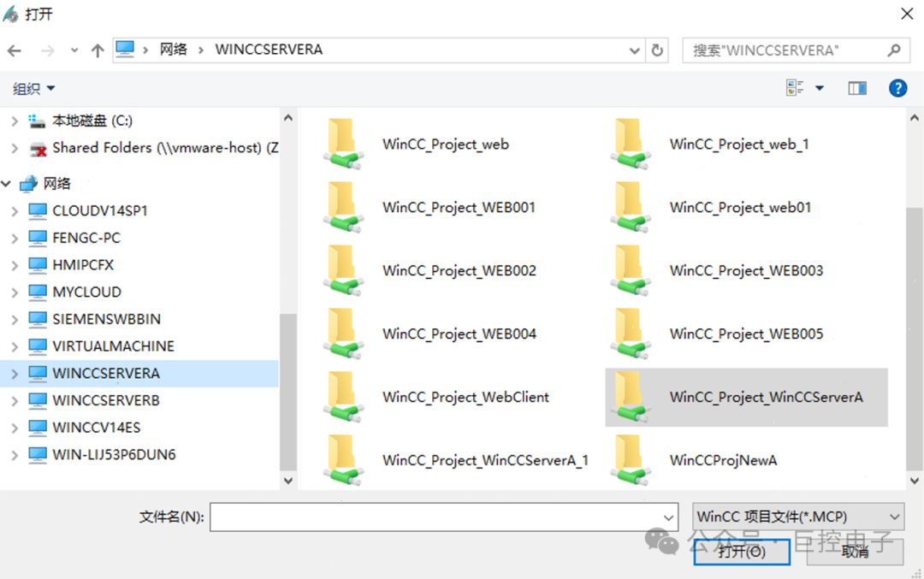924x579 pixels.
Task: Expand the CLOUDV14SP1 tree node
Action: pyautogui.click(x=15, y=211)
